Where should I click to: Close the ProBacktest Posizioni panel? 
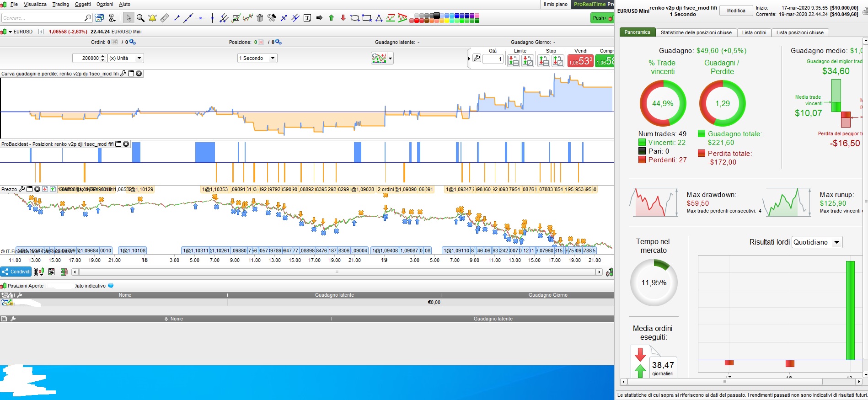(126, 144)
